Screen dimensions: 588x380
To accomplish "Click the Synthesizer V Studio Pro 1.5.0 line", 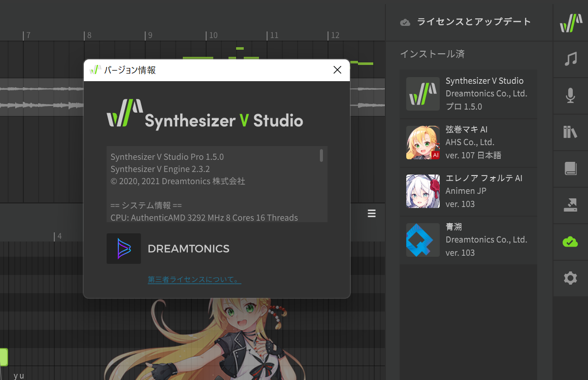I will [x=167, y=157].
